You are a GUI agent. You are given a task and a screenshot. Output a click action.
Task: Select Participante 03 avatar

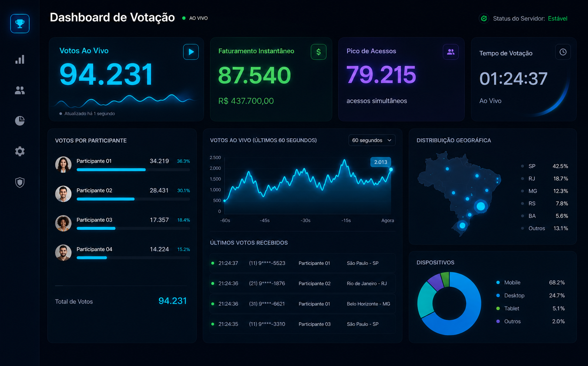[63, 223]
